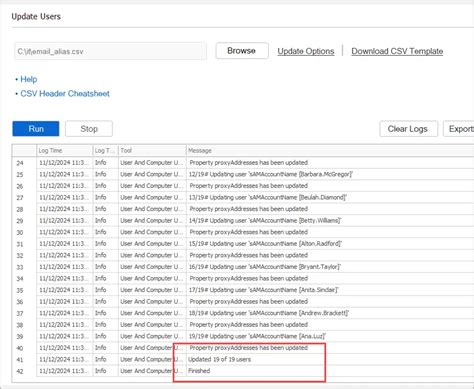474x389 pixels.
Task: Open the Help link
Action: tap(29, 79)
